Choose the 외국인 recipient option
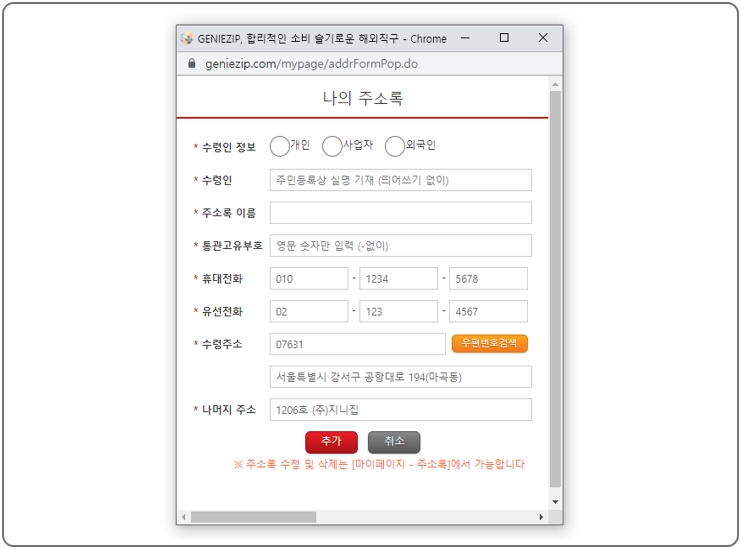742x549 pixels. tap(395, 147)
